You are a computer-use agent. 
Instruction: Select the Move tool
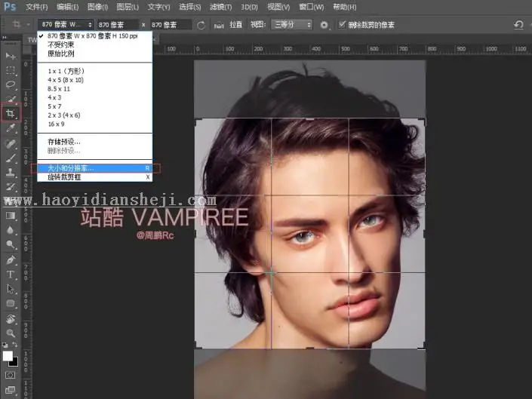11,56
